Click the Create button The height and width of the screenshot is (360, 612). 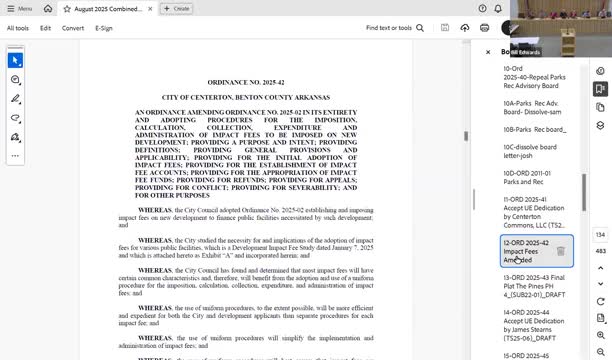pos(176,9)
